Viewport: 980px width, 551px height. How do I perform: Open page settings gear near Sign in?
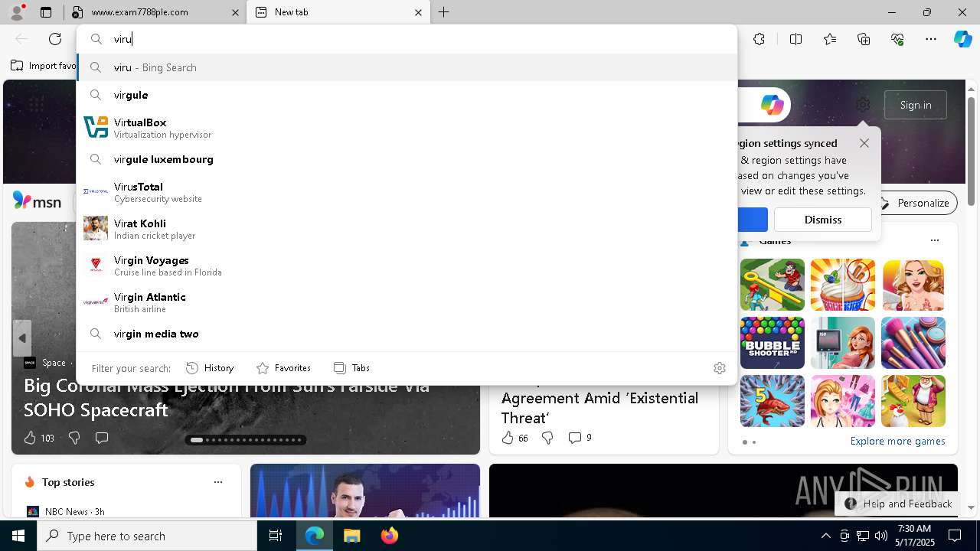tap(863, 105)
